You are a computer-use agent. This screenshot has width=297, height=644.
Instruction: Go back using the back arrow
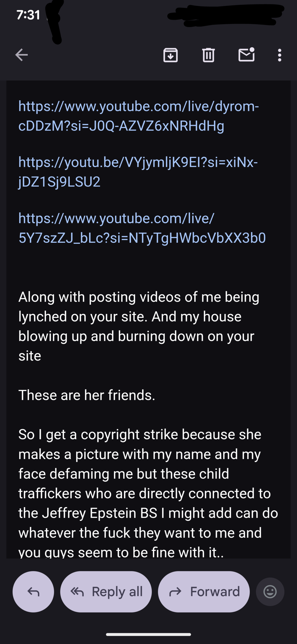(22, 55)
